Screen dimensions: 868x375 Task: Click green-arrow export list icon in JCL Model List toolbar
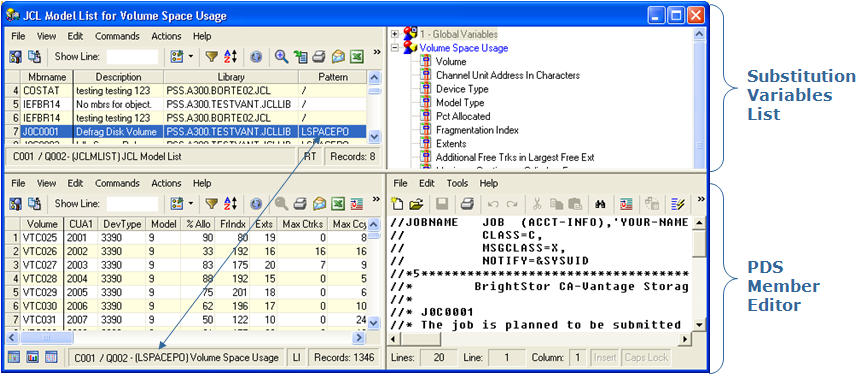pos(300,56)
